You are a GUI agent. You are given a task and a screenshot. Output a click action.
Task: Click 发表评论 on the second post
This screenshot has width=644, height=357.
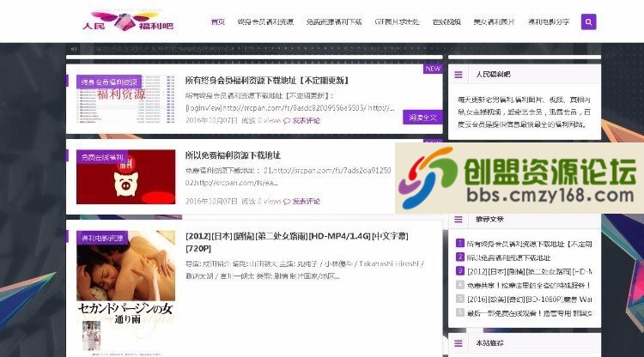pos(306,202)
